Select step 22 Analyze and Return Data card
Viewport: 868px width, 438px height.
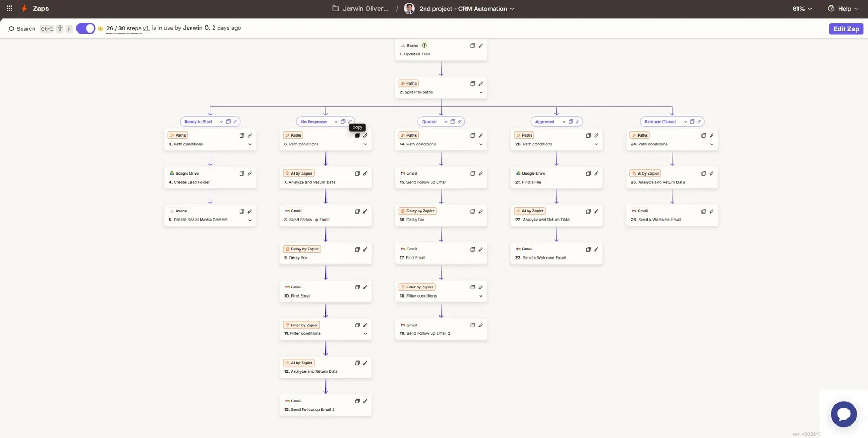[x=556, y=215]
